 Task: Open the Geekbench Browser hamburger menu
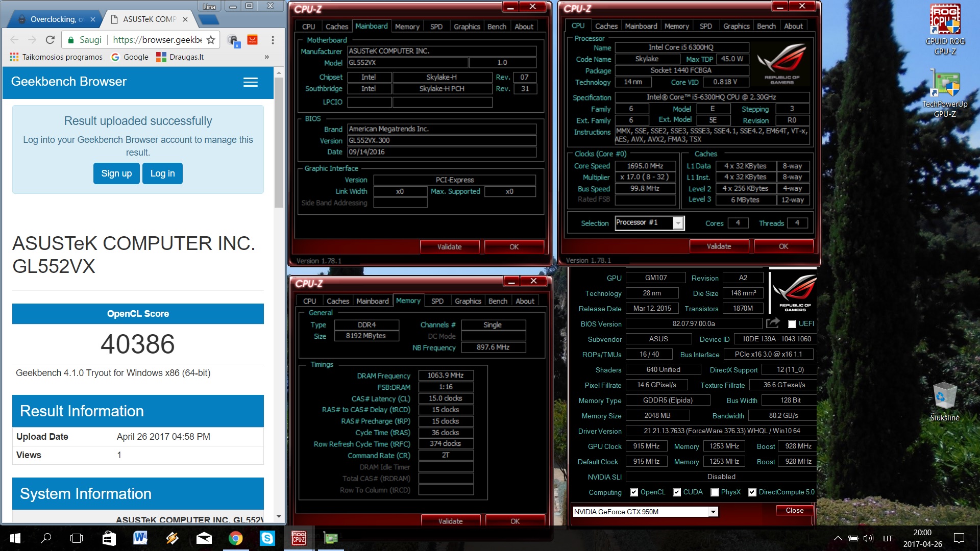[x=250, y=82]
